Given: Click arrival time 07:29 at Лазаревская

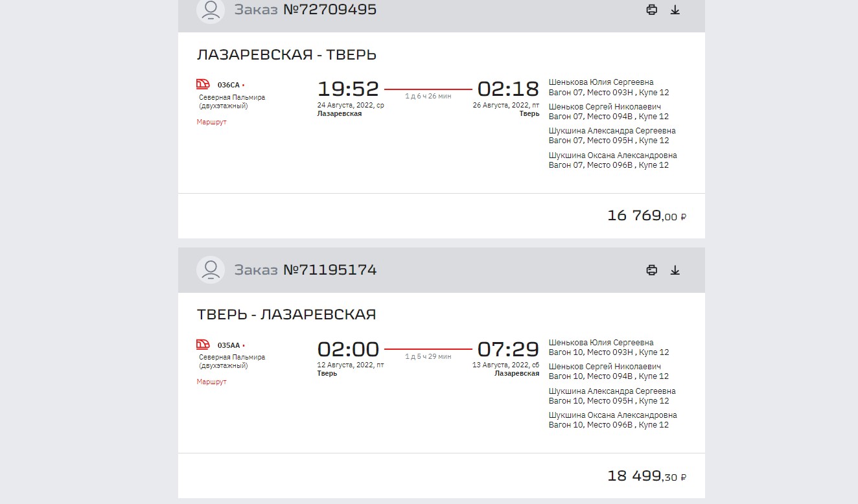Looking at the screenshot, I should 508,349.
